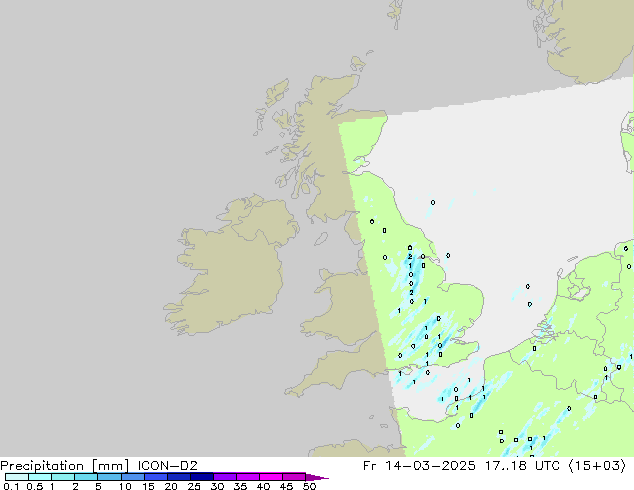634x490 pixels.
Task: Click the legend value "15"
Action: (148, 486)
